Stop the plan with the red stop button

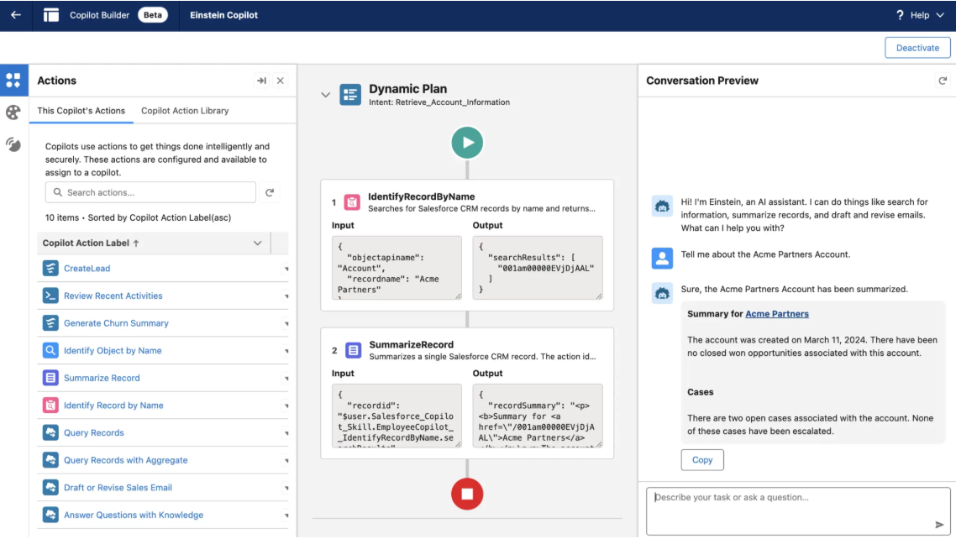[467, 494]
